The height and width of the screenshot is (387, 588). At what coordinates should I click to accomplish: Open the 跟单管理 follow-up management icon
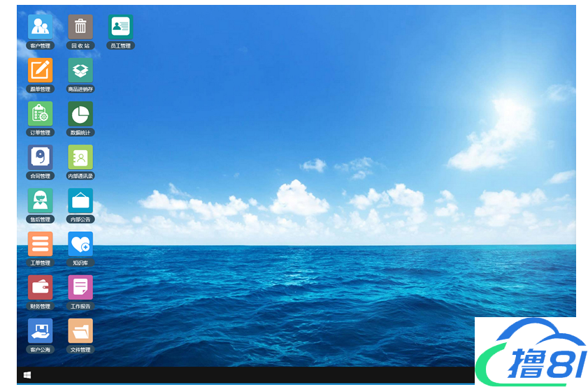tap(40, 71)
